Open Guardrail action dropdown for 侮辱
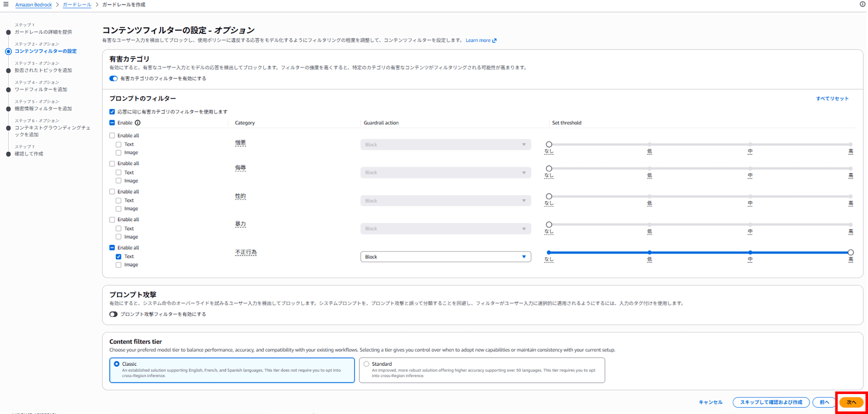The width and height of the screenshot is (868, 414). (x=446, y=172)
